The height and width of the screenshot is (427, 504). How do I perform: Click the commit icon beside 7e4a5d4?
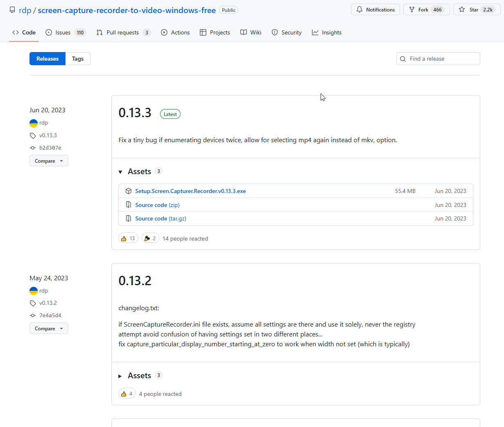point(33,316)
